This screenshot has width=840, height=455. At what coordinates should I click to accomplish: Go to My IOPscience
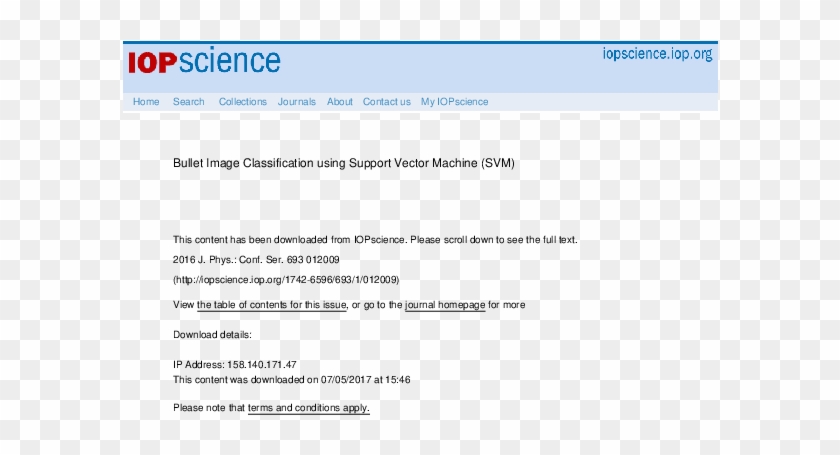454,102
